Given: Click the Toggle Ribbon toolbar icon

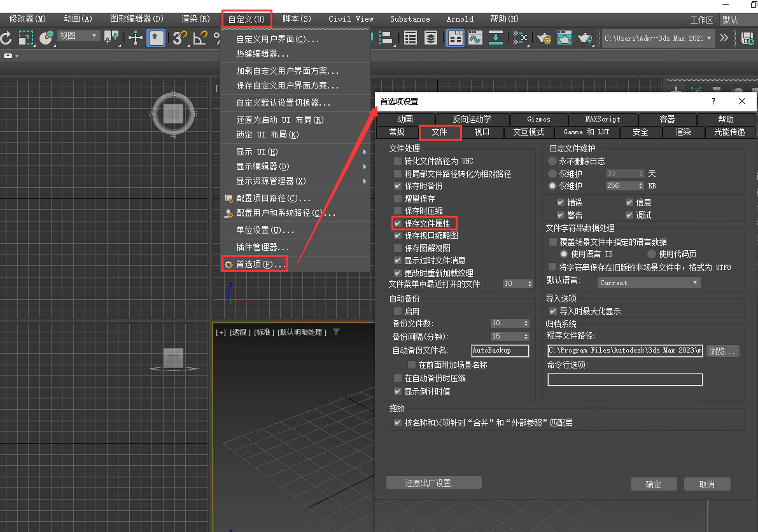Looking at the screenshot, I should point(455,38).
